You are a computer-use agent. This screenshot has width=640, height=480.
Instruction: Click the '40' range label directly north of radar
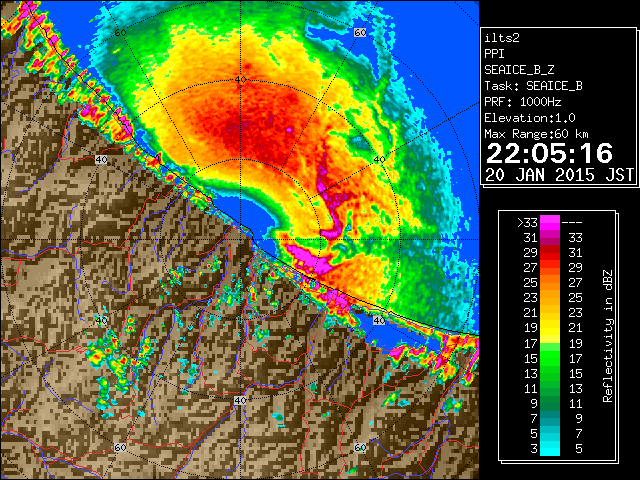click(240, 79)
